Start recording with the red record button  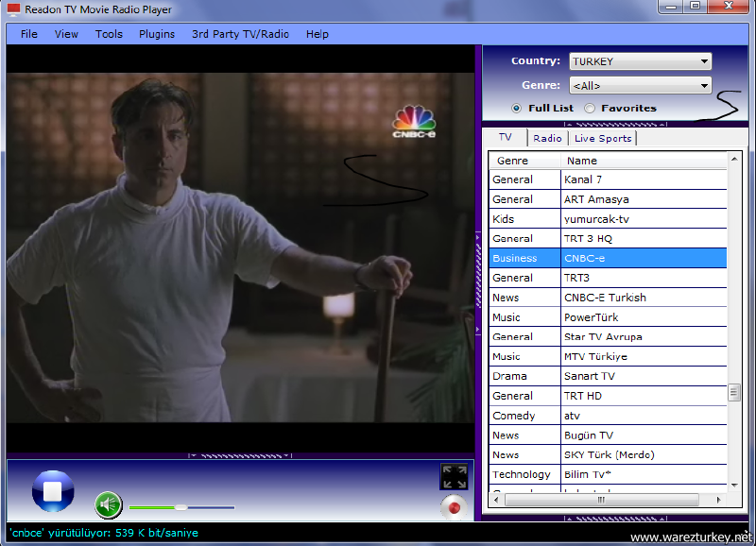[454, 507]
